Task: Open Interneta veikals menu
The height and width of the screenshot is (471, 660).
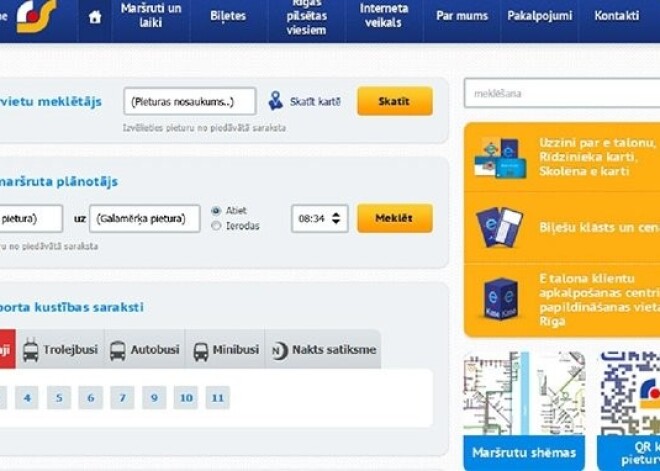Action: (383, 15)
